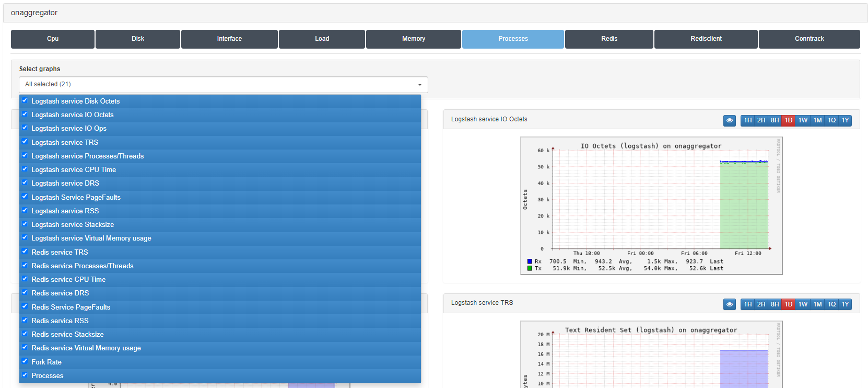
Task: Deselect Logstash service CPU Time option
Action: pos(25,169)
